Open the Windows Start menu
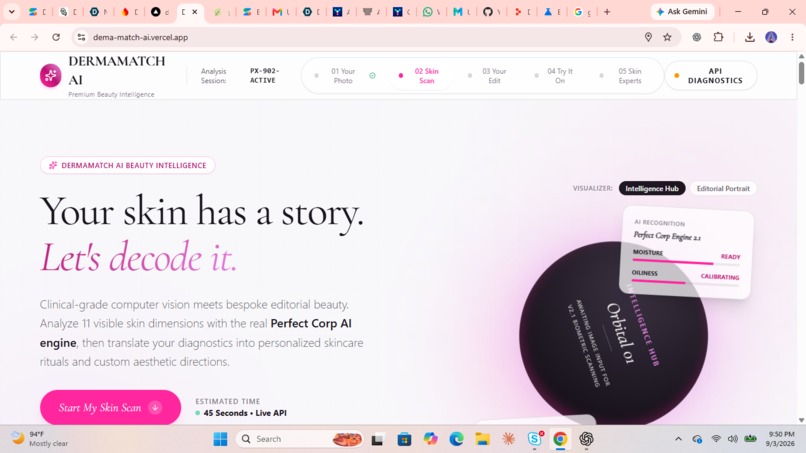806x453 pixels. (x=220, y=439)
